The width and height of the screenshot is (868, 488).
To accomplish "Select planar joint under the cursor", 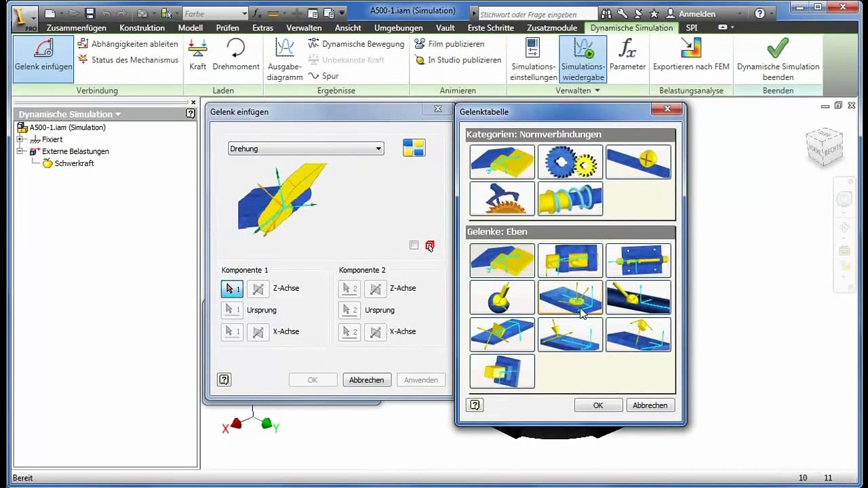I will coord(570,297).
